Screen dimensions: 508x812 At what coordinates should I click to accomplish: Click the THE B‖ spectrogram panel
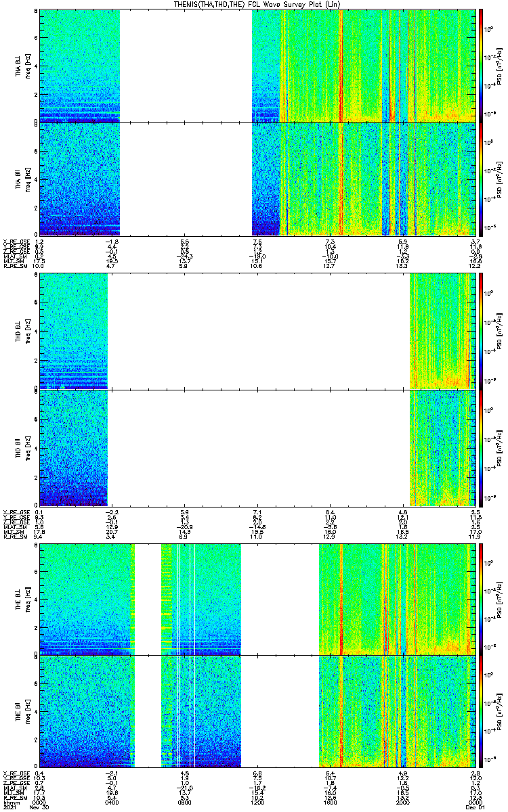tap(256, 712)
